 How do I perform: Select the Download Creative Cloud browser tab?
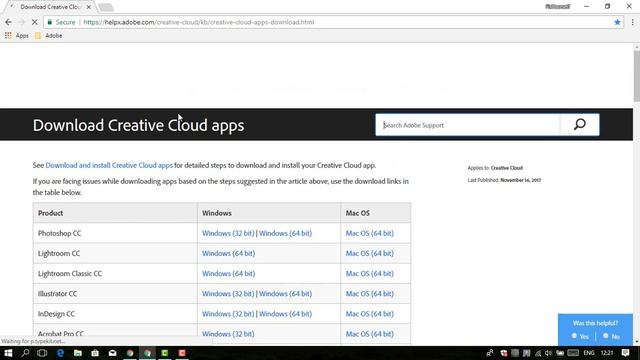[50, 7]
